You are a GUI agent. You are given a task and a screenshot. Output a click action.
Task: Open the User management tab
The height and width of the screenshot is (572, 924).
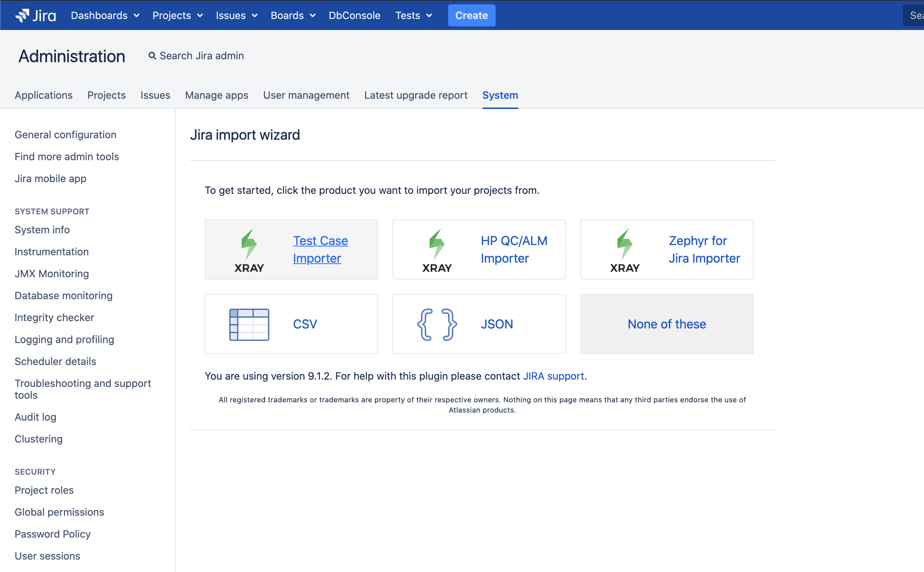pos(306,95)
